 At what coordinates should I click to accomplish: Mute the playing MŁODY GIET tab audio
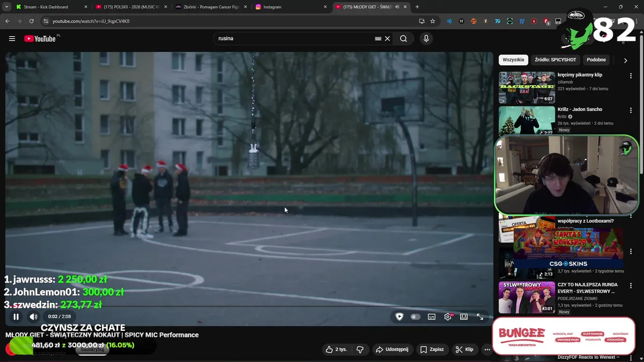[x=397, y=7]
